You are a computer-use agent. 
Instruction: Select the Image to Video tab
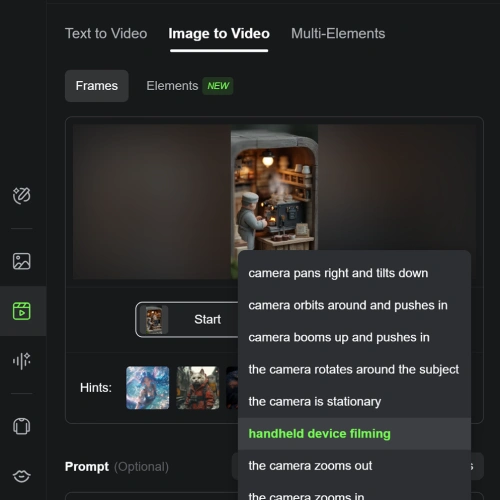(x=219, y=34)
